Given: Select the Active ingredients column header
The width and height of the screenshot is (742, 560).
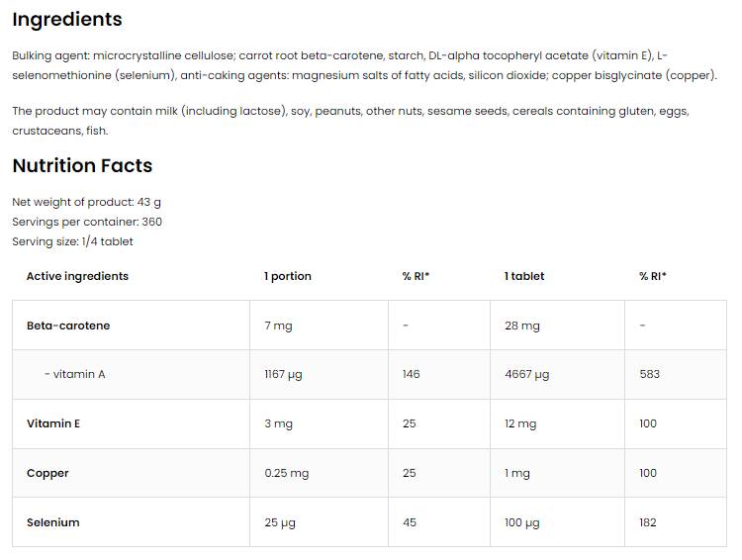Looking at the screenshot, I should pos(77,276).
